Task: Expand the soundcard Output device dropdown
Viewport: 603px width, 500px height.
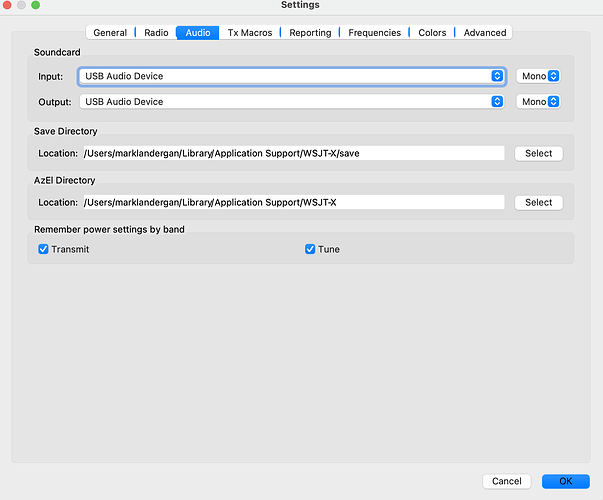Action: (x=292, y=102)
